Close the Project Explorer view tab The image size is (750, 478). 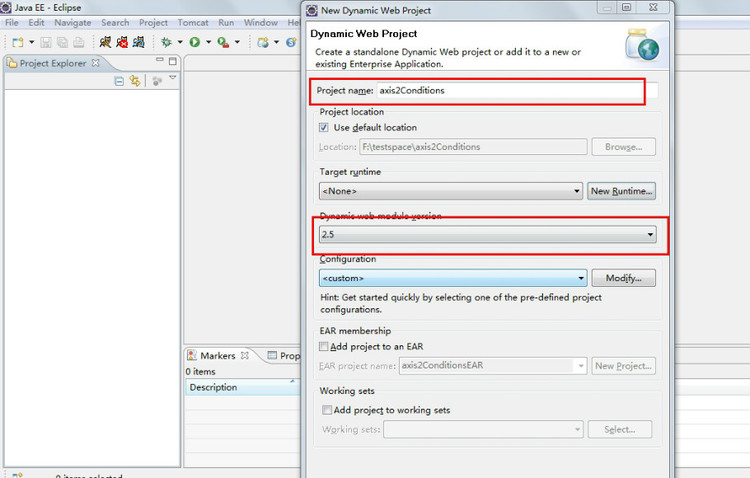(x=96, y=63)
